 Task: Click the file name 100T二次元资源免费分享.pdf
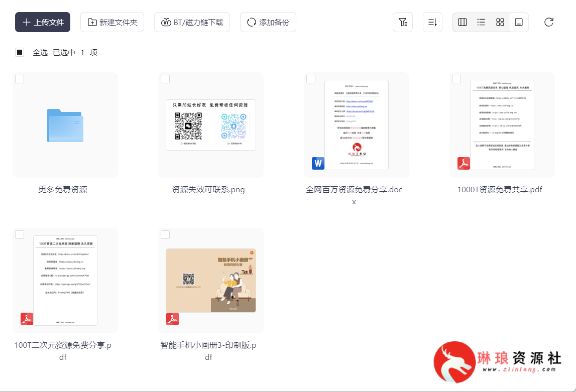click(x=63, y=351)
